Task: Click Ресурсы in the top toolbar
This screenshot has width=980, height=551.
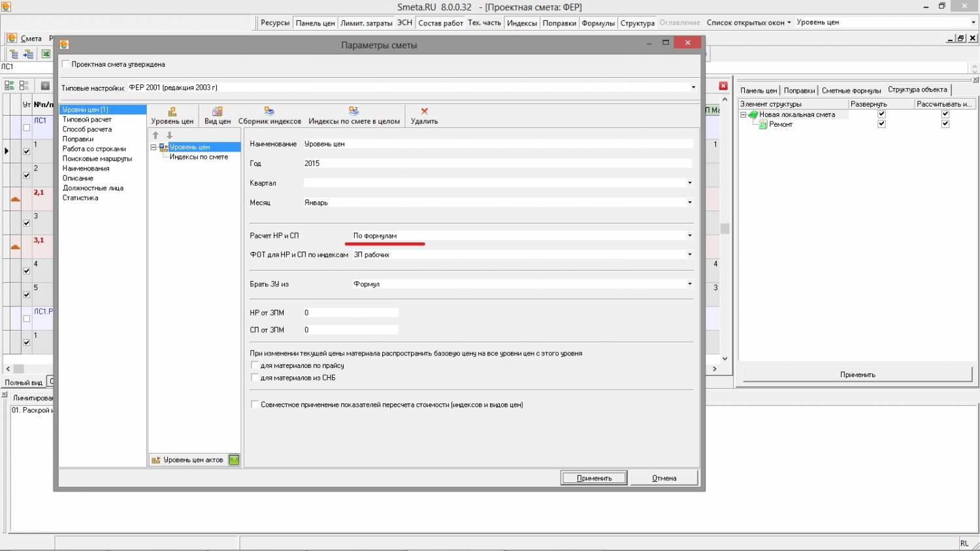Action: click(274, 23)
